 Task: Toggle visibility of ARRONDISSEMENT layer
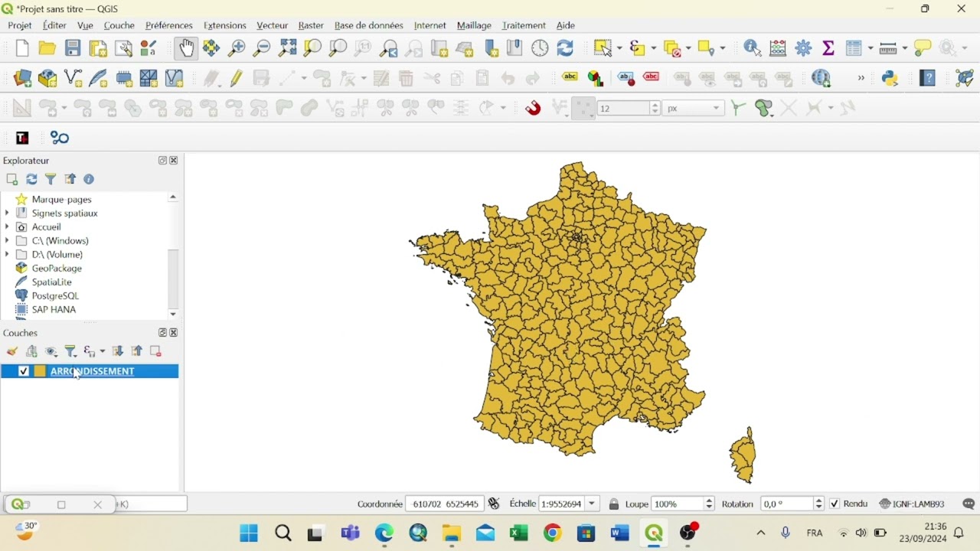point(24,373)
